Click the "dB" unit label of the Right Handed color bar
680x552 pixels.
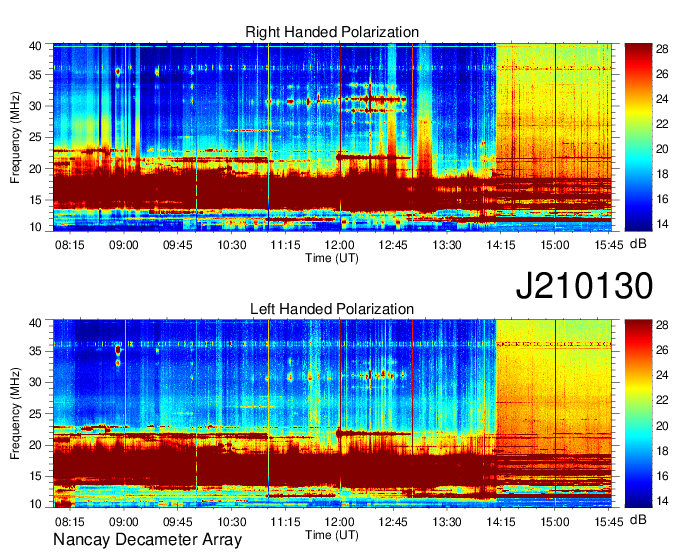(638, 244)
